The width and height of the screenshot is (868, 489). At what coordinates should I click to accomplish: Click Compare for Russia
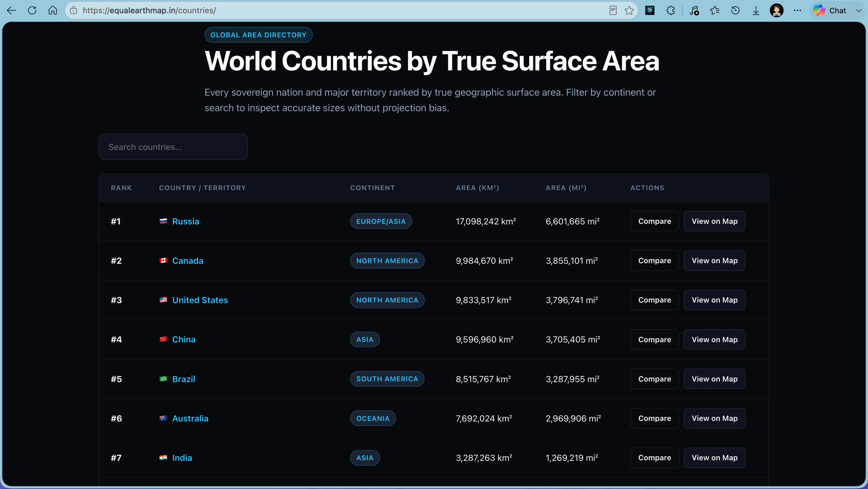(654, 221)
